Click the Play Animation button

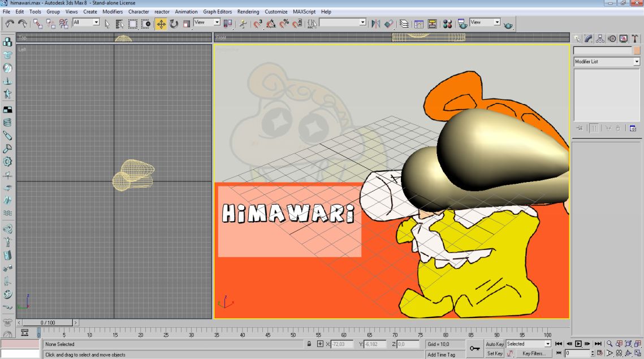tap(578, 344)
